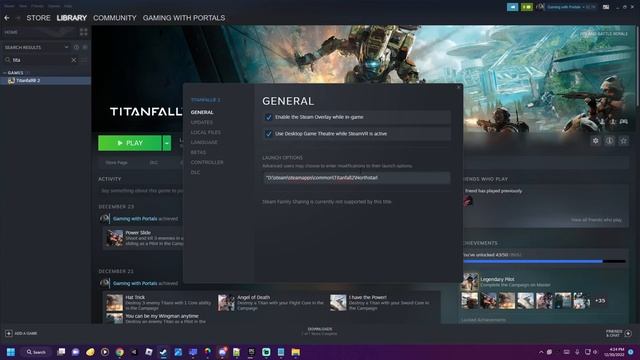Click the green friends notification icon
Screen dimensions: 640x360
pos(527,7)
